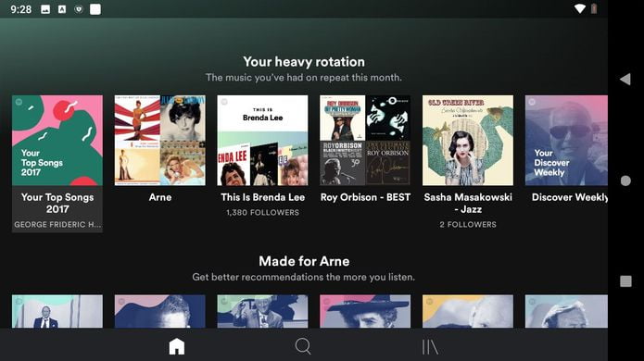This screenshot has width=644, height=361.
Task: Tap the white square notification icon
Action: [x=95, y=9]
